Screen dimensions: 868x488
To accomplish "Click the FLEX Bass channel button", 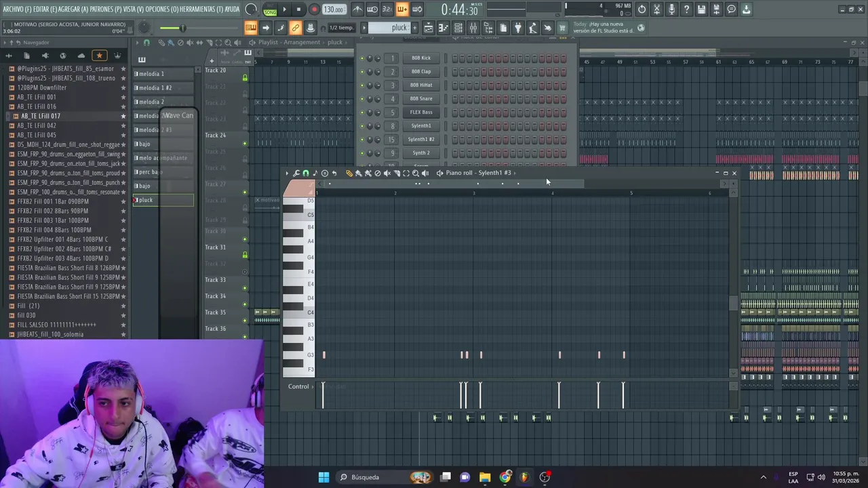I will pos(421,113).
